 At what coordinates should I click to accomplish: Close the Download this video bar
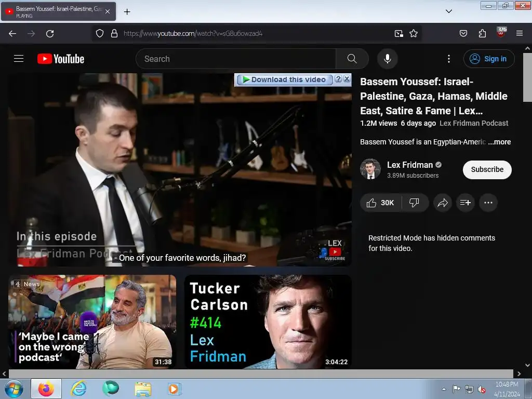347,79
